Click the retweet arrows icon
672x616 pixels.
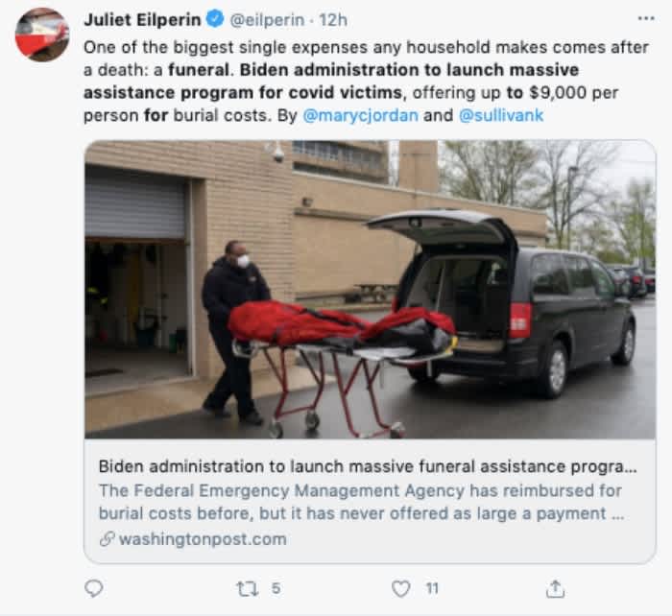[x=248, y=588]
